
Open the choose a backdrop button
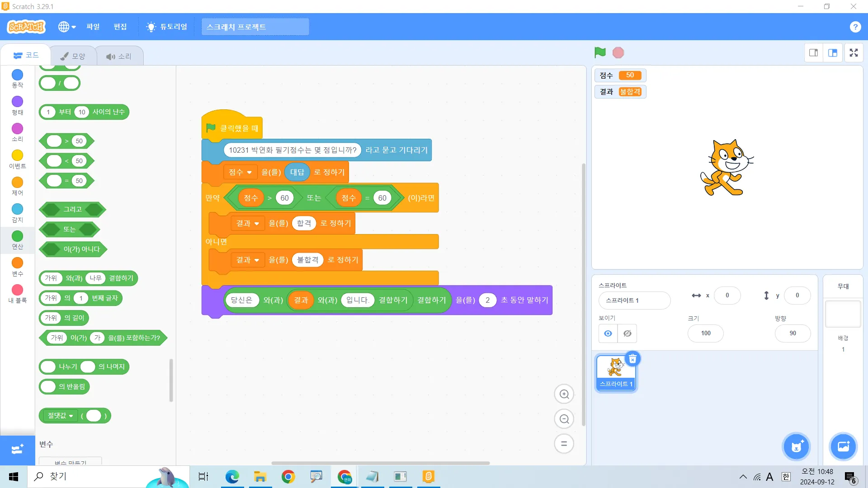pos(843,446)
